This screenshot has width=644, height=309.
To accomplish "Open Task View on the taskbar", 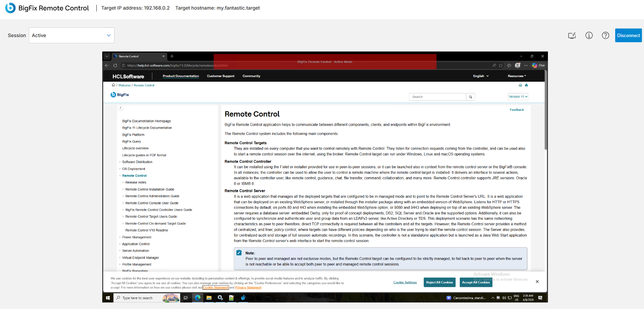I will pos(186,298).
